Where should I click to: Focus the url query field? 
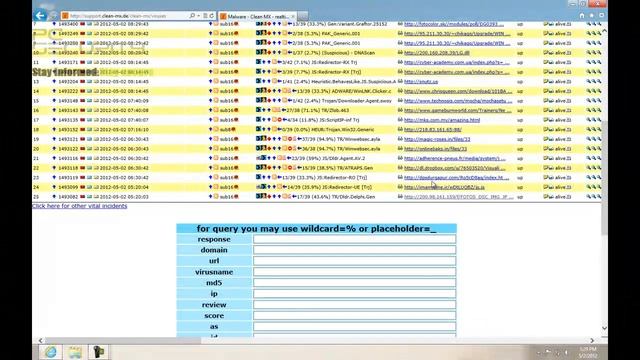[354, 261]
